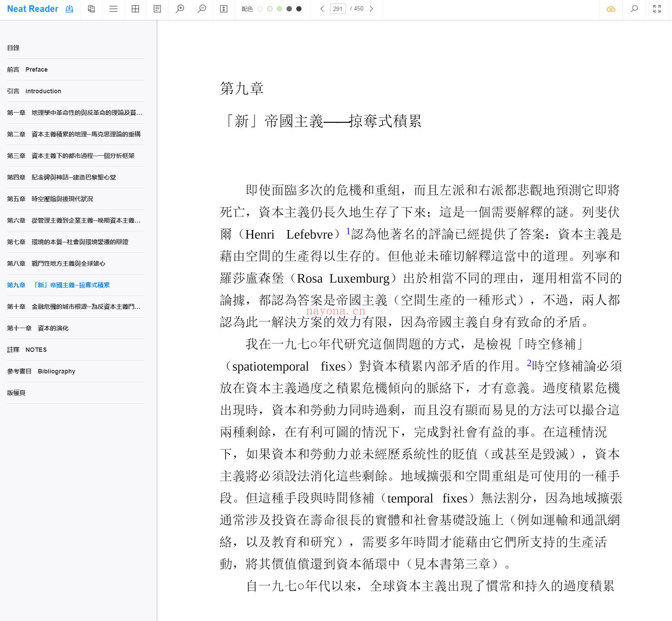Jump to 第十章 金融危機的城市根源

[75, 307]
